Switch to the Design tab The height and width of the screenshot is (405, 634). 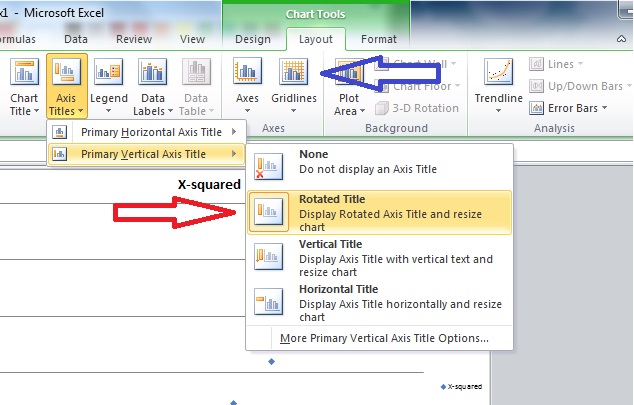252,39
